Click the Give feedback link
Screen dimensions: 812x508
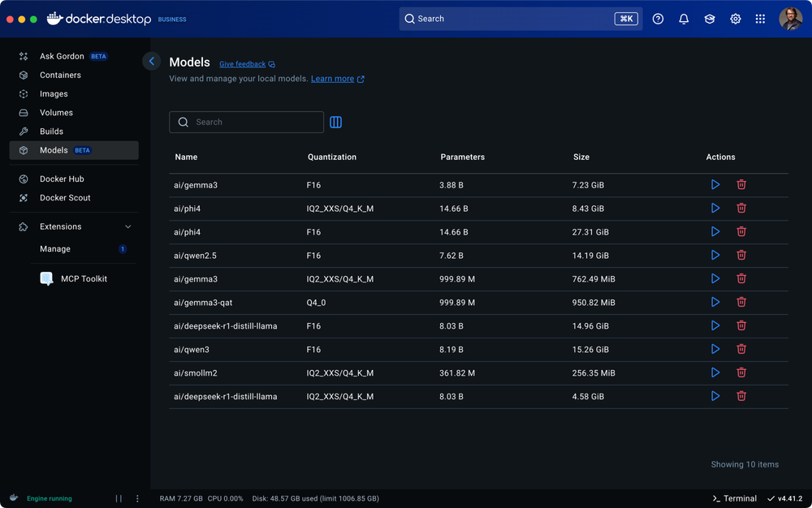[x=242, y=63]
